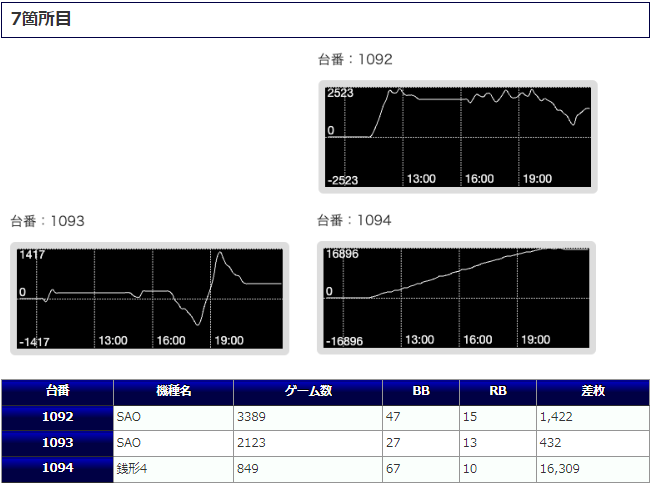This screenshot has height=490, width=652.
Task: Click the 機種名 column header
Action: point(173,392)
